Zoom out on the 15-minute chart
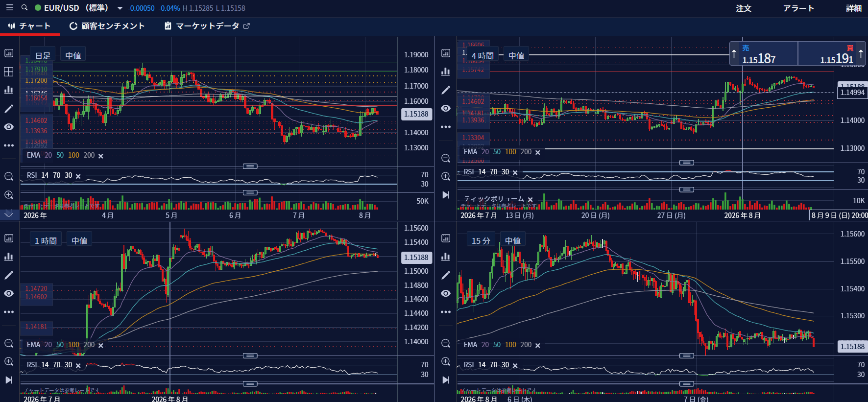 (x=446, y=343)
